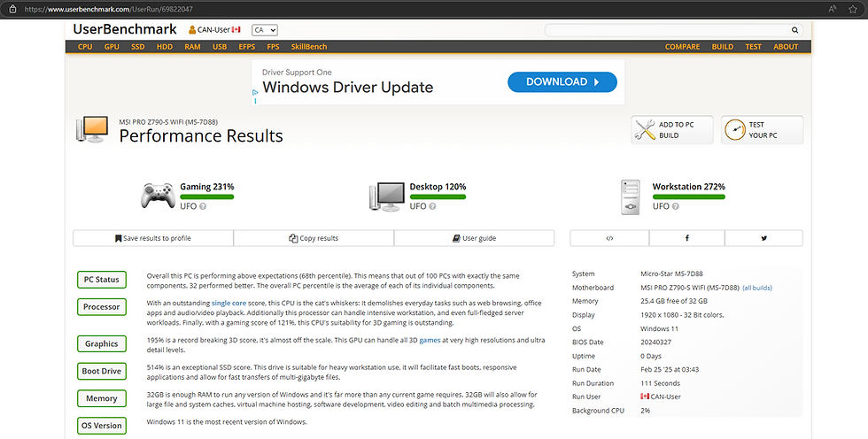This screenshot has height=439, width=868.
Task: Click the Workstation tower icon
Action: pyautogui.click(x=631, y=196)
